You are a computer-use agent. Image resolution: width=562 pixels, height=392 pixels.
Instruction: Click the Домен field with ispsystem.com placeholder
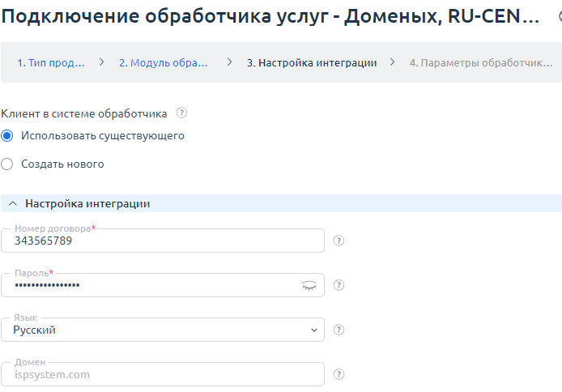coord(162,375)
